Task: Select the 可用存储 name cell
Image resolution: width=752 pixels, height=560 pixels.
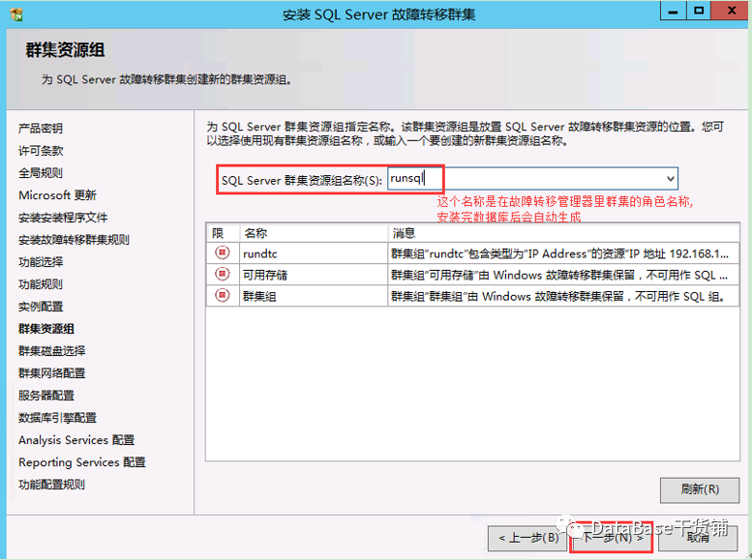Action: point(314,275)
